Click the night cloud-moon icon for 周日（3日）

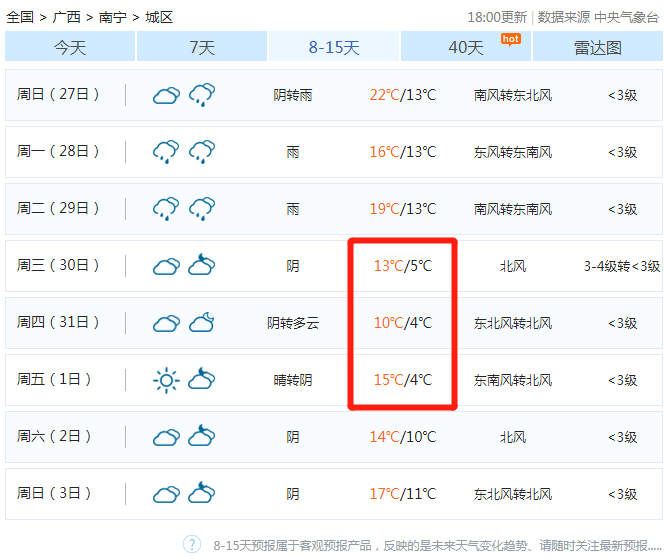(x=202, y=492)
